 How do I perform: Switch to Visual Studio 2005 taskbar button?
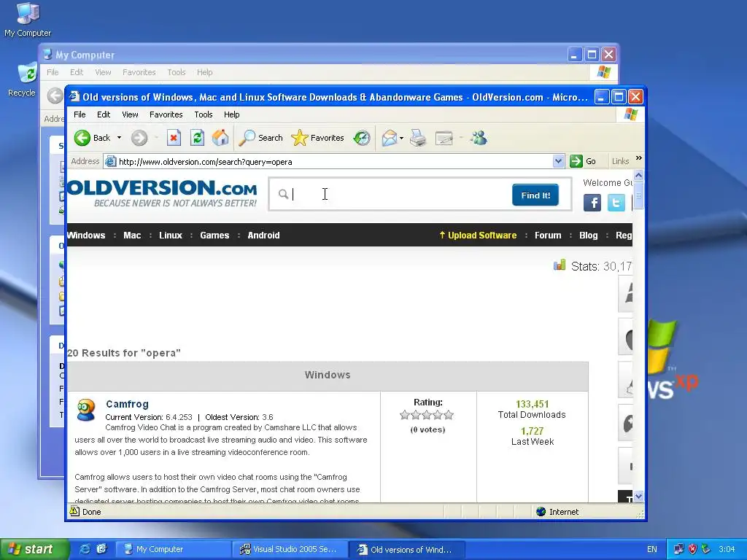tap(290, 549)
